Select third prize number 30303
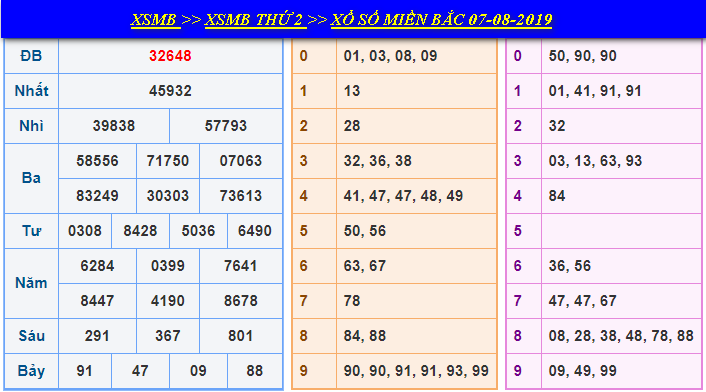The image size is (706, 392). [167, 196]
